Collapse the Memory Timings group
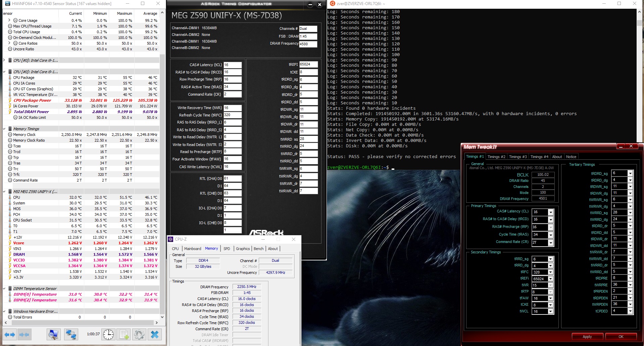The width and height of the screenshot is (644, 346). [4, 129]
